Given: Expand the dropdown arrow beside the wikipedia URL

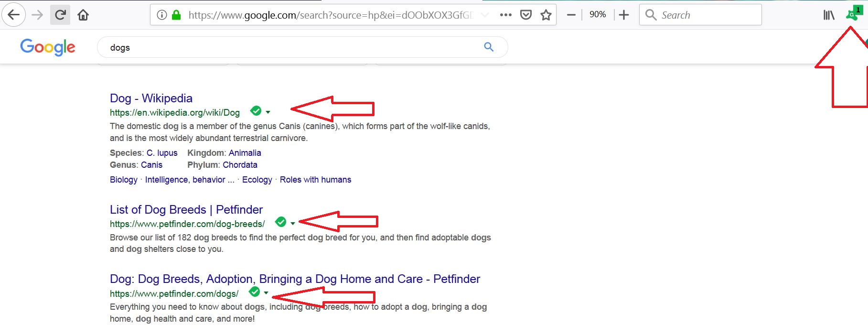Looking at the screenshot, I should [268, 112].
